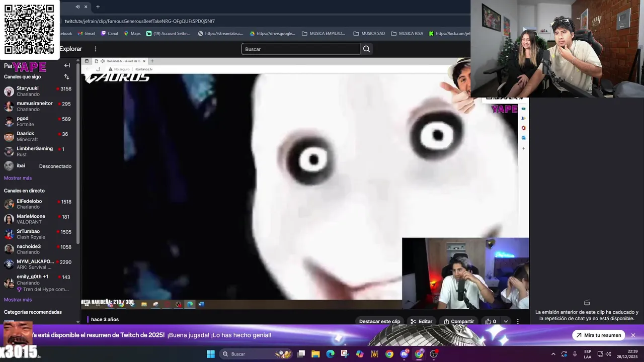
Task: Mute the browser tab via the speaker icon
Action: click(x=77, y=7)
